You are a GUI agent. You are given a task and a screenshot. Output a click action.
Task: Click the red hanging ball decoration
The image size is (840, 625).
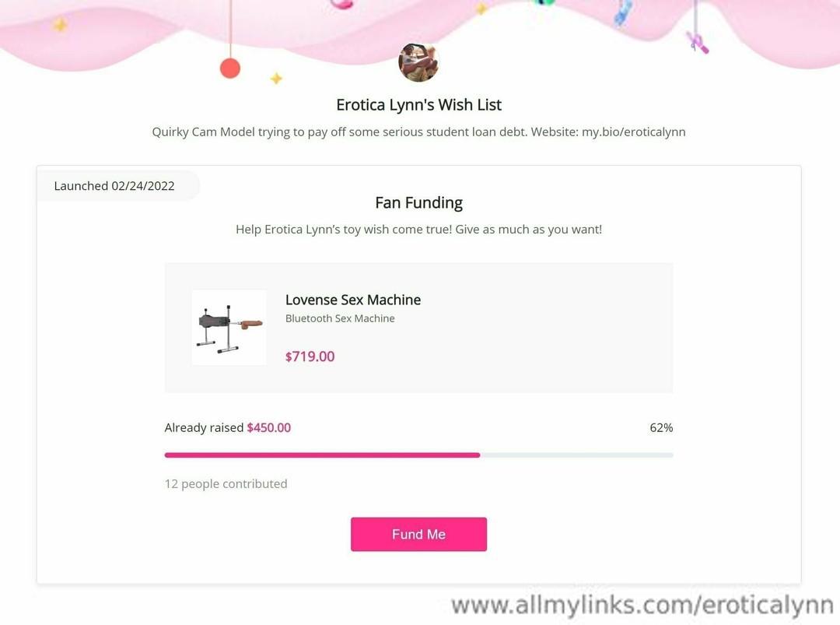(x=229, y=68)
